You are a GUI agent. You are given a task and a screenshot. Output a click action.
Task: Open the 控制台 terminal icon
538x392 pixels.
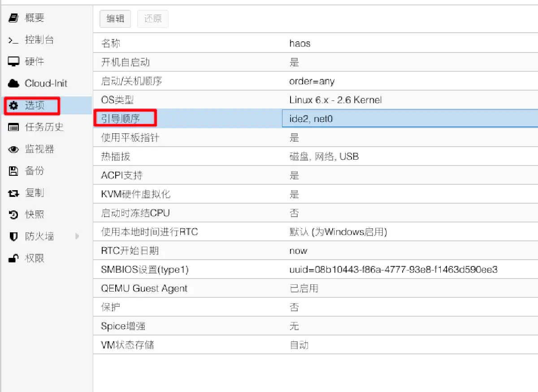point(13,40)
